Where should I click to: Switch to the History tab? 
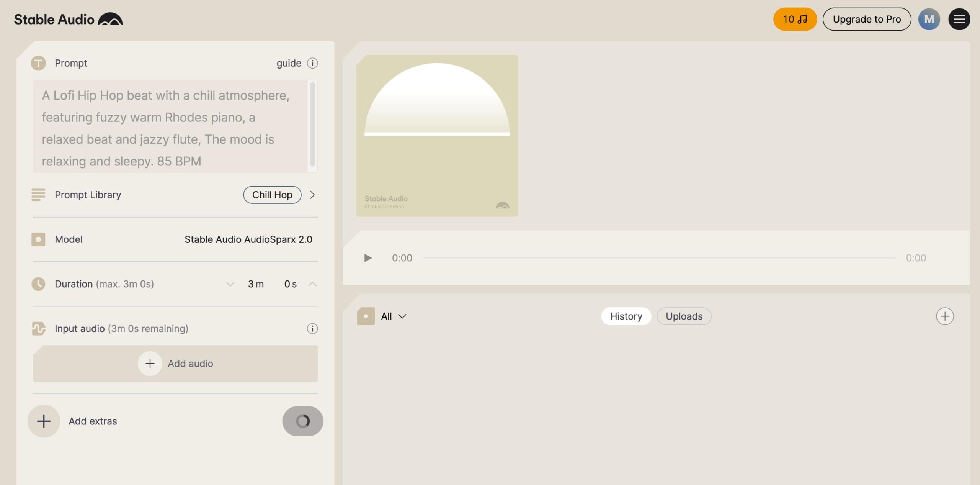click(626, 316)
